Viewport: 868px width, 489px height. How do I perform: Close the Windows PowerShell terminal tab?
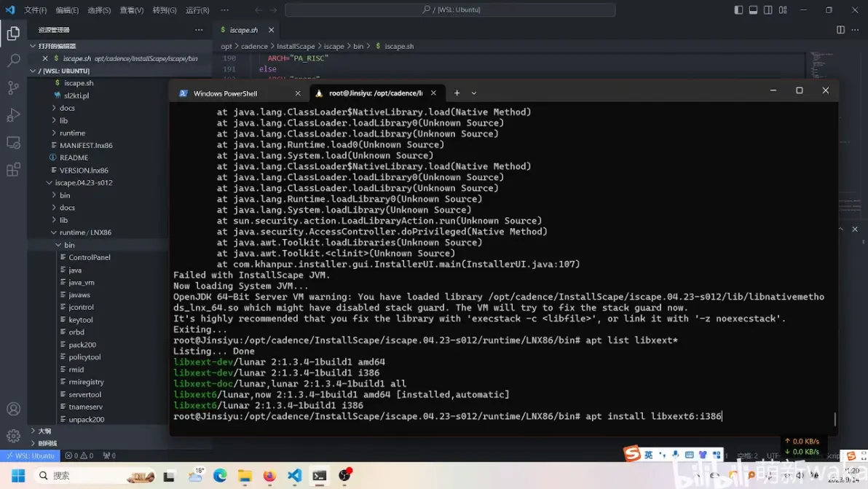298,93
